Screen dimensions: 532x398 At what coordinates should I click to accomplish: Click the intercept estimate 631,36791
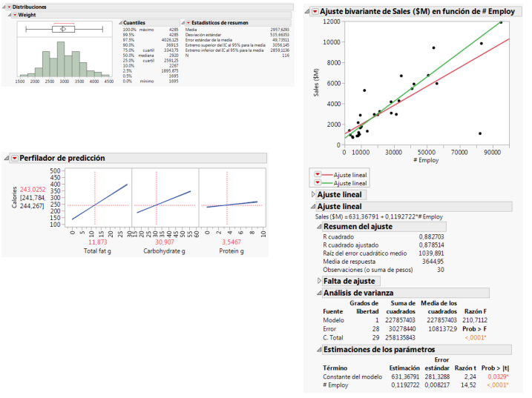pyautogui.click(x=405, y=377)
